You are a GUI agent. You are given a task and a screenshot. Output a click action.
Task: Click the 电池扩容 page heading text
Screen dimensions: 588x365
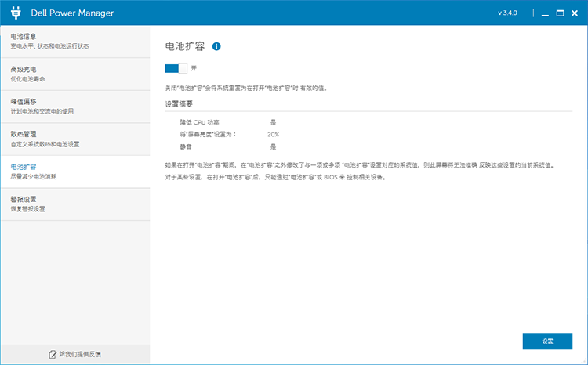(x=185, y=46)
